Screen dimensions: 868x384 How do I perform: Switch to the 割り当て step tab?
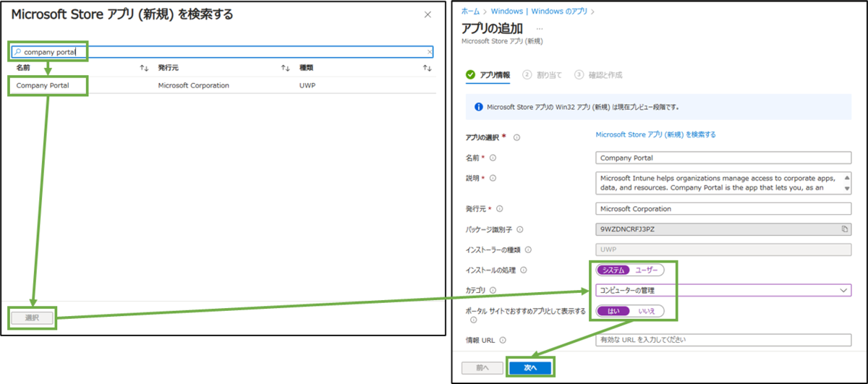tap(543, 74)
